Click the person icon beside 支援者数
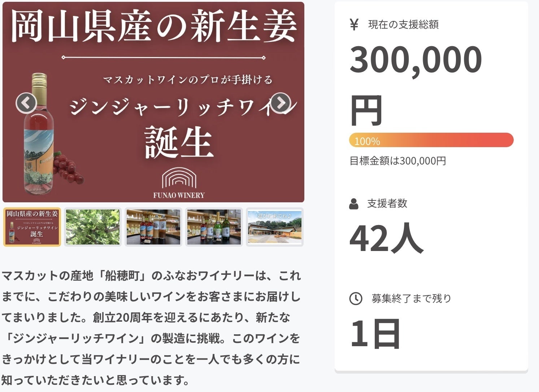This screenshot has height=392, width=539. [x=354, y=204]
